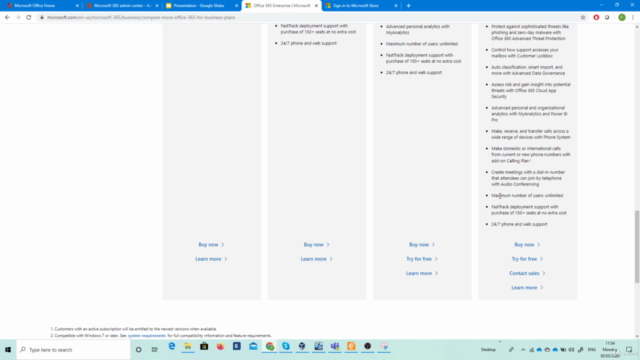
Task: Click the page's vertical scrollbar thumb
Action: [637, 246]
